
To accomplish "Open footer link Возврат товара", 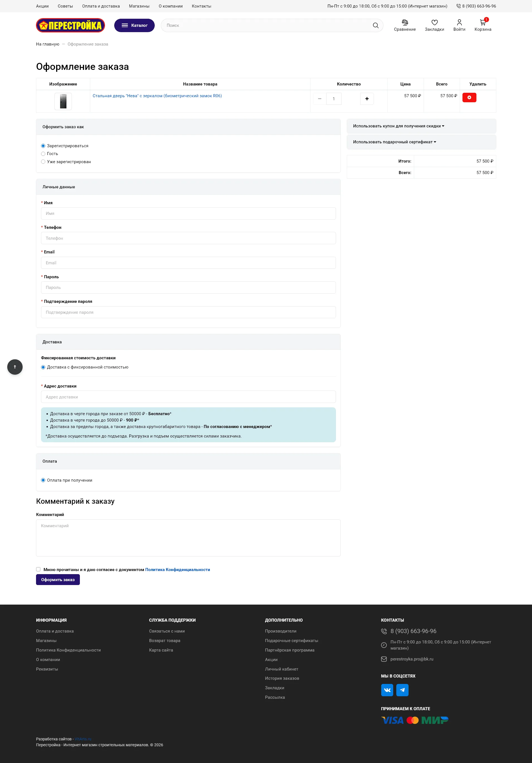I will click(x=165, y=640).
